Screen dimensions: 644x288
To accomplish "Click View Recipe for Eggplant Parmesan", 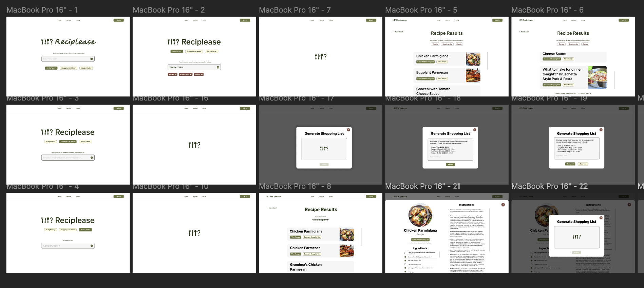I will pos(442,78).
